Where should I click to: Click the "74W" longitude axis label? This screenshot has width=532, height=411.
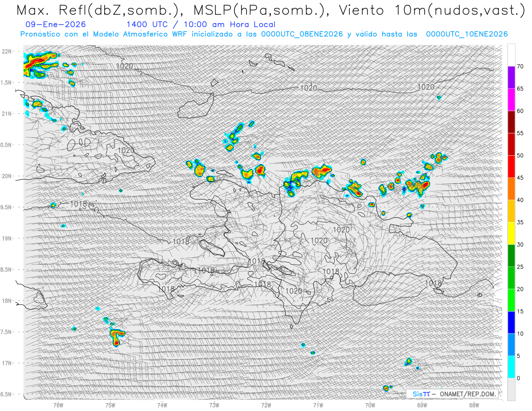coord(162,405)
